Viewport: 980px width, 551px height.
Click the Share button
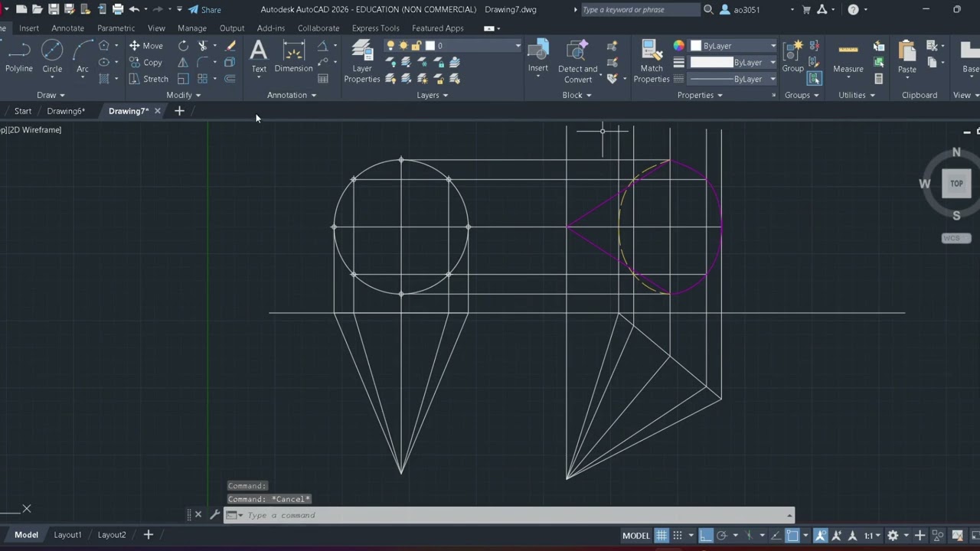coord(204,10)
